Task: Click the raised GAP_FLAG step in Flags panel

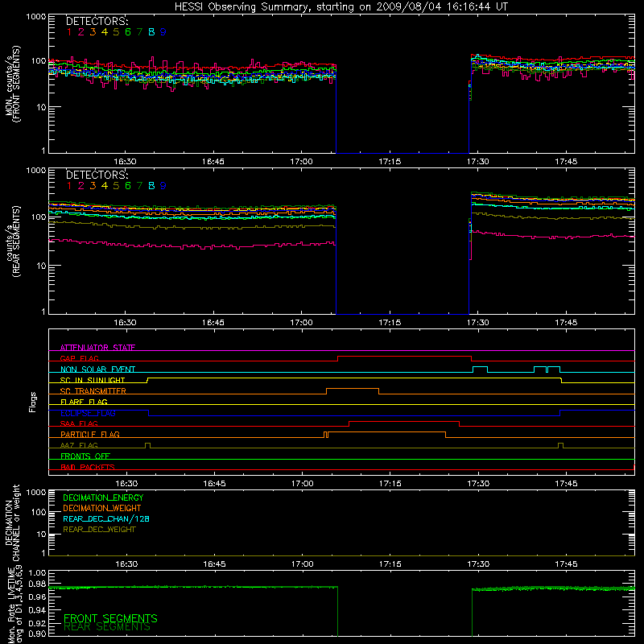Action: pos(405,357)
